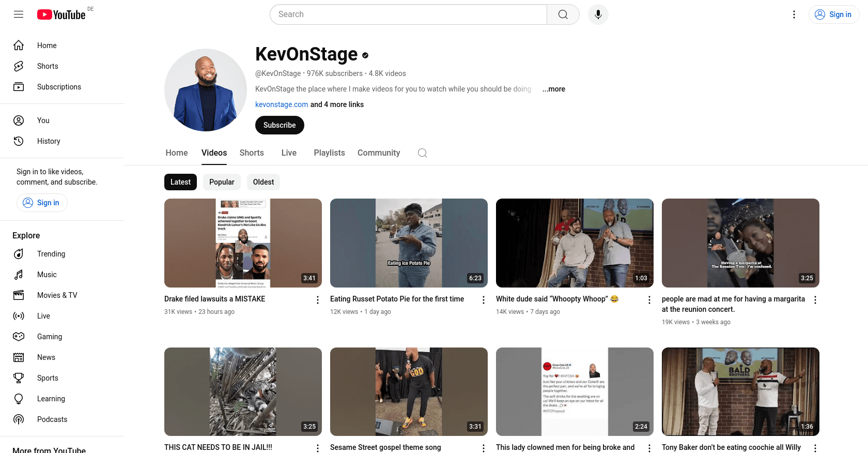Open options menu for Drake lawsuits video
This screenshot has height=453, width=868.
(x=318, y=300)
